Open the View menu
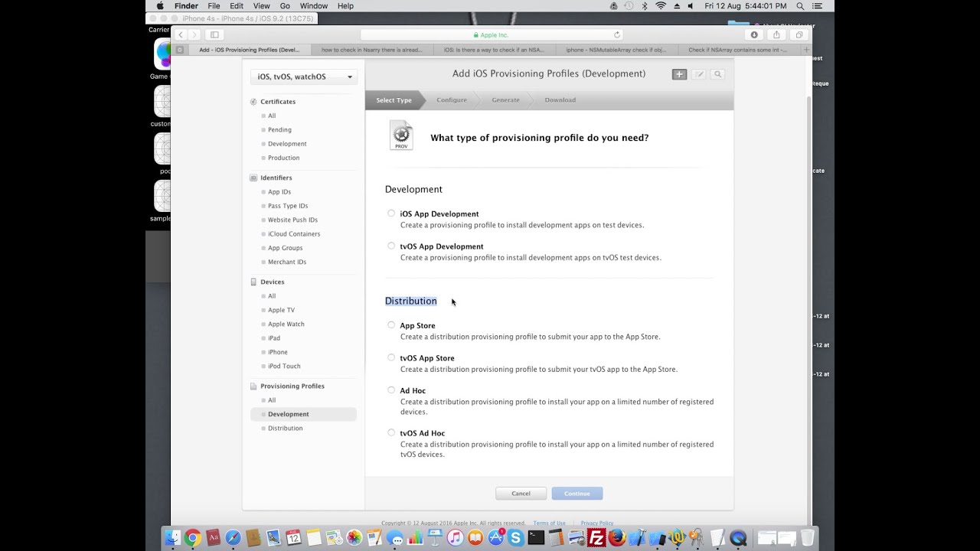The height and width of the screenshot is (551, 980). [261, 5]
